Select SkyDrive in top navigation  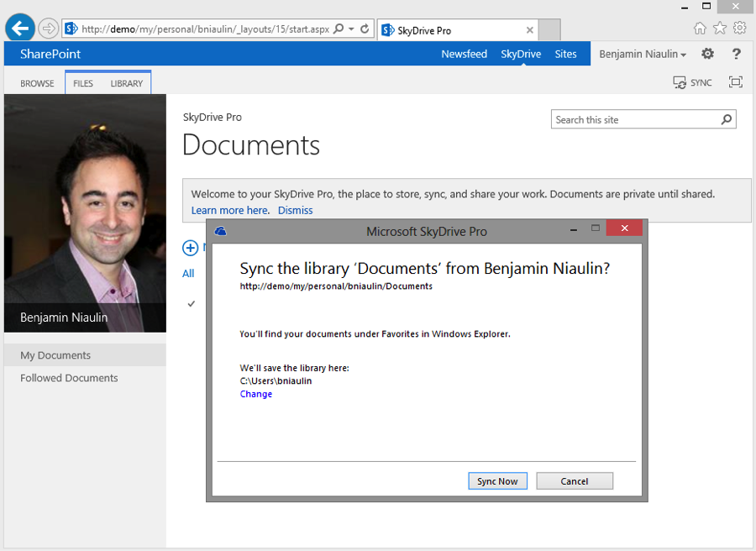521,54
